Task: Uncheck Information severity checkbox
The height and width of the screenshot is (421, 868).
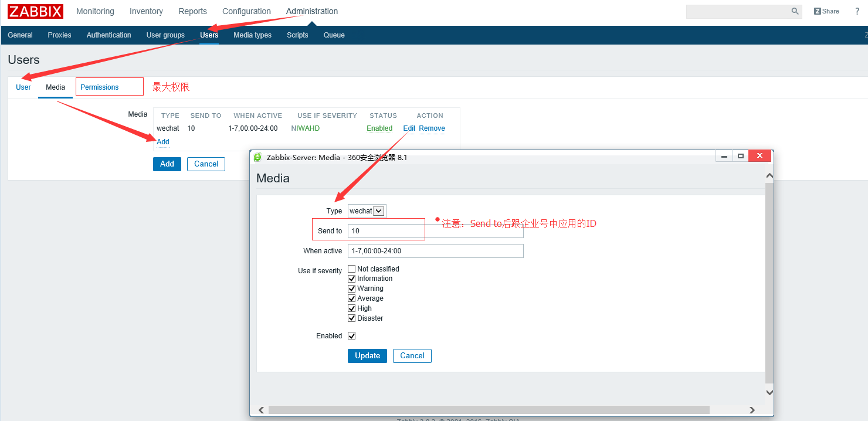Action: 352,279
